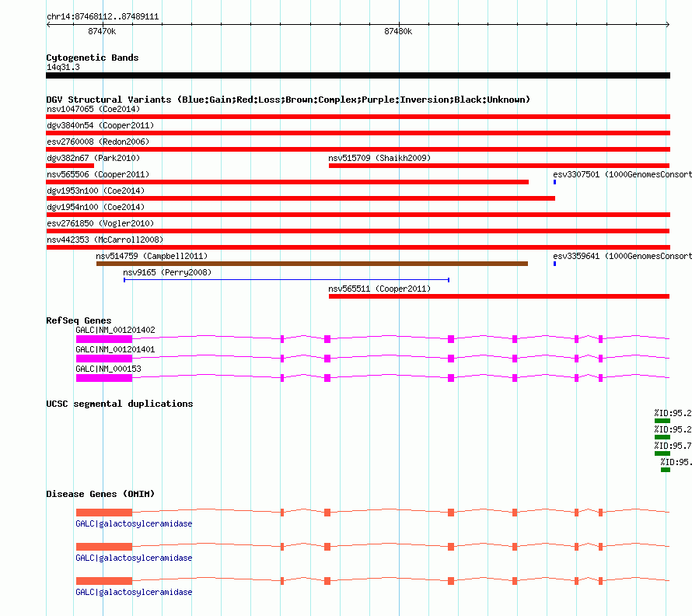Click the nsv1047065 (Coe2014) red loss bar
The height and width of the screenshot is (616, 692).
pos(358,117)
